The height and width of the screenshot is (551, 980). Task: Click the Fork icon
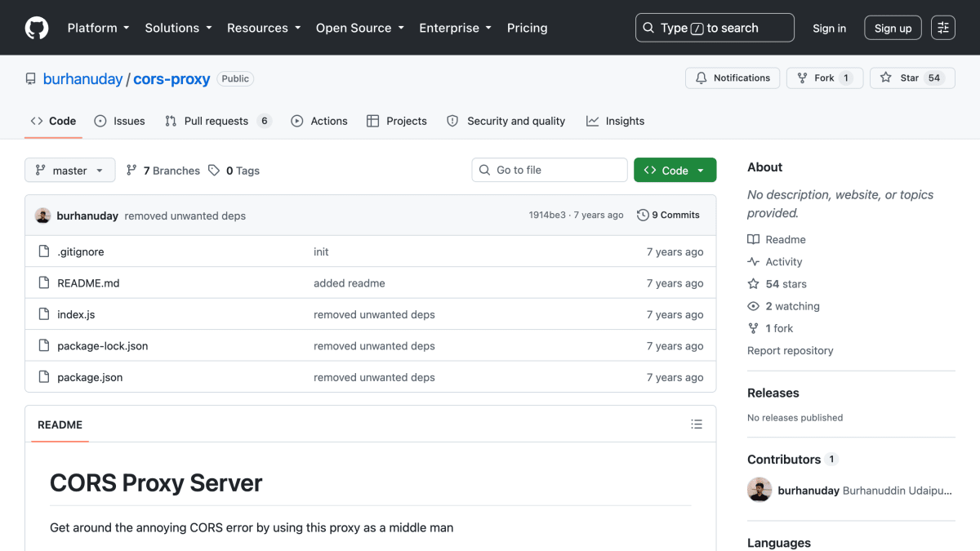point(802,78)
